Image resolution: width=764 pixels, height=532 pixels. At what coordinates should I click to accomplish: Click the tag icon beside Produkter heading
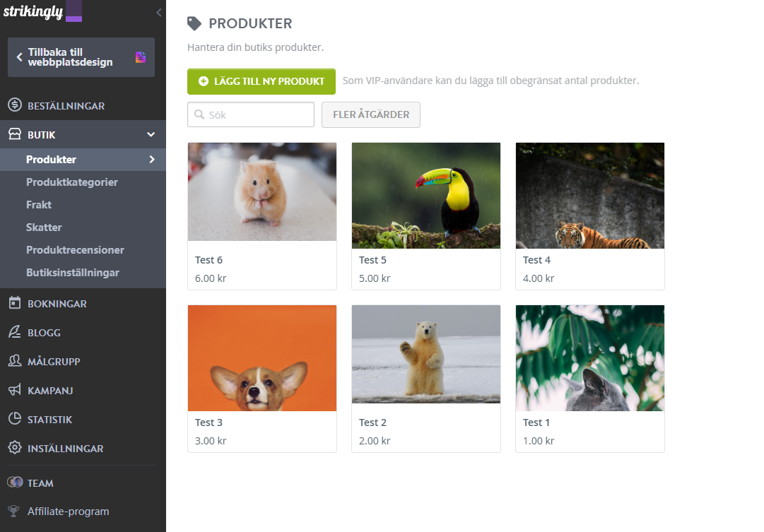point(194,23)
